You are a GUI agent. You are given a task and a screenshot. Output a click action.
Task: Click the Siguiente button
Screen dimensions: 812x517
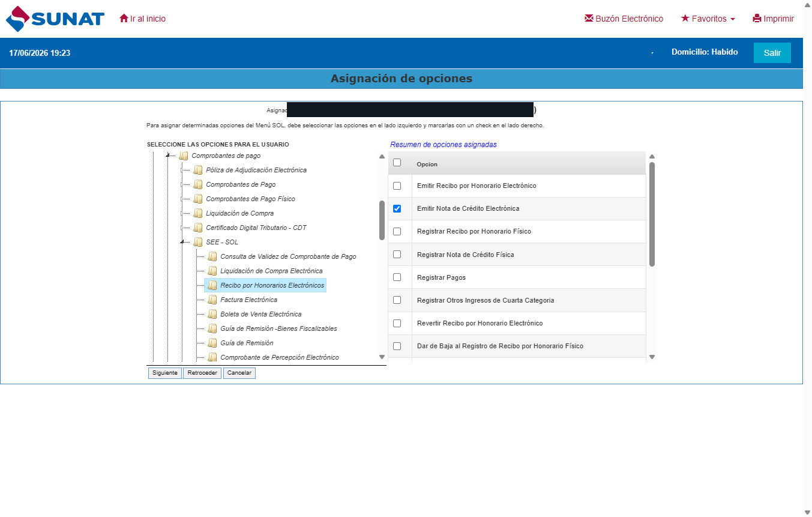[165, 373]
